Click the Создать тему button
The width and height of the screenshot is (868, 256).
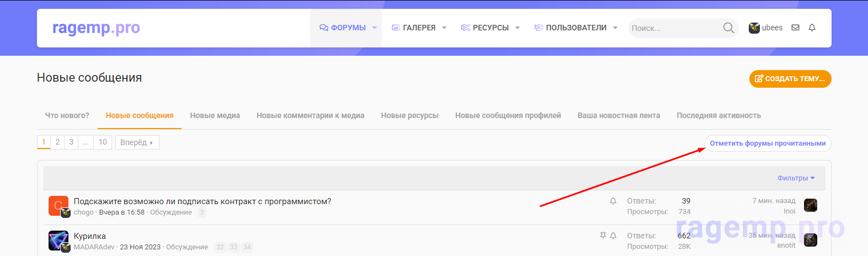point(790,79)
